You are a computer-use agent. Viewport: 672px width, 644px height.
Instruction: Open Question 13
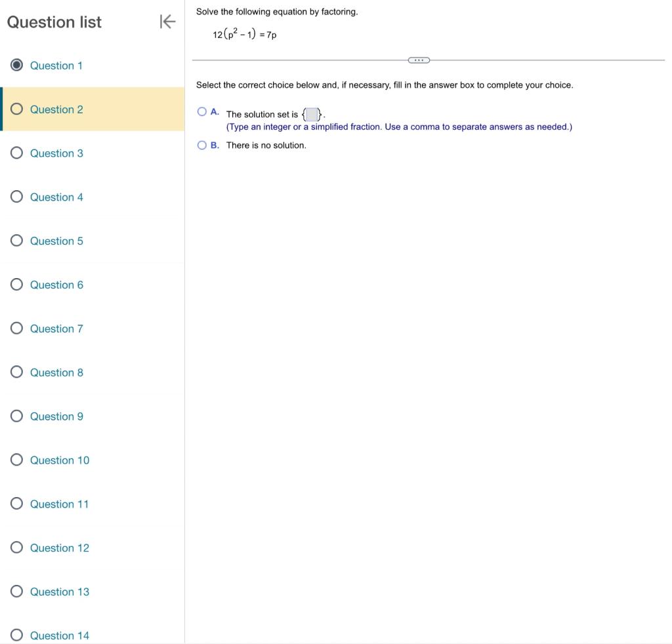[x=60, y=591]
